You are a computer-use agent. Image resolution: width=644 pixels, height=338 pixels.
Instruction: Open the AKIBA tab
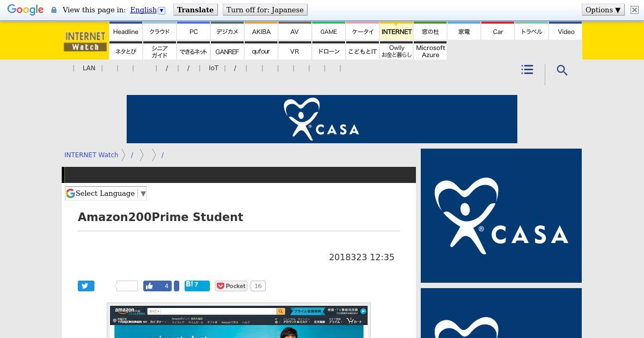pos(261,31)
